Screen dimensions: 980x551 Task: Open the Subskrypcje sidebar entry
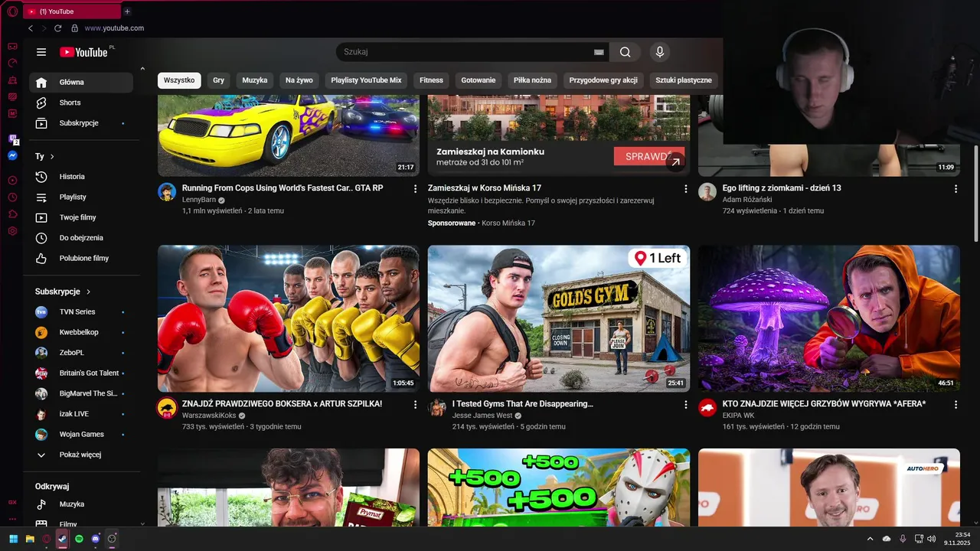pos(81,123)
